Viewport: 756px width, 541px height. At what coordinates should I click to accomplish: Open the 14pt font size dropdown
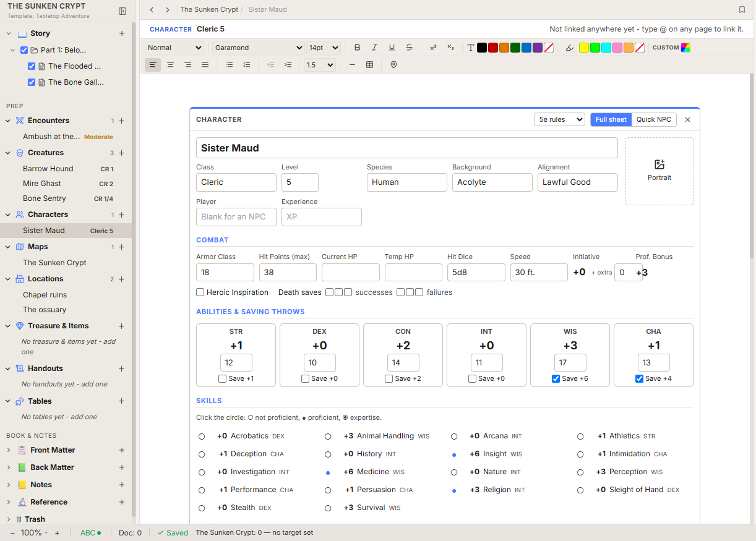click(x=324, y=48)
